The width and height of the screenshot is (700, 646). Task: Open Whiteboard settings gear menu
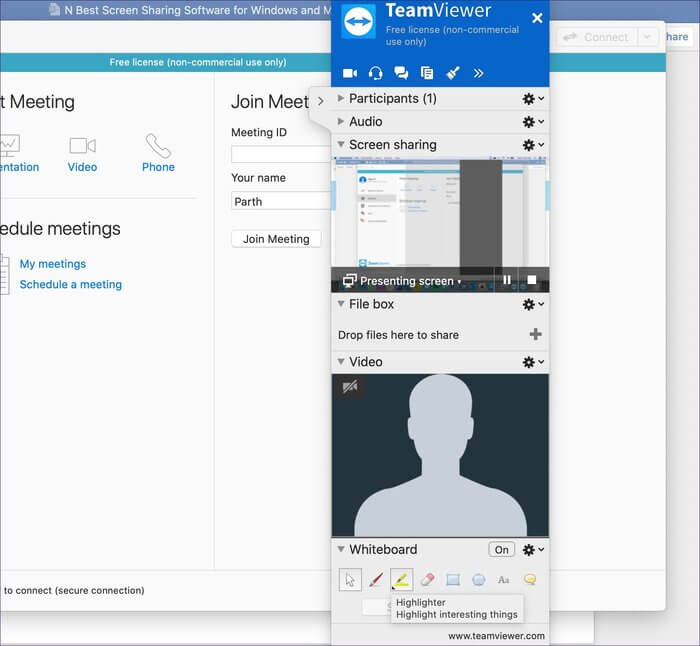(533, 550)
